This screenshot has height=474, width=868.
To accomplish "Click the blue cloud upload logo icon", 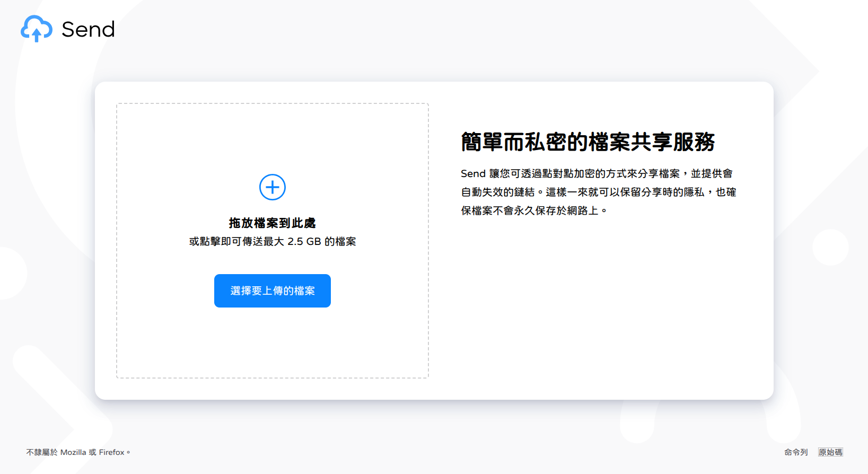I will pyautogui.click(x=36, y=29).
